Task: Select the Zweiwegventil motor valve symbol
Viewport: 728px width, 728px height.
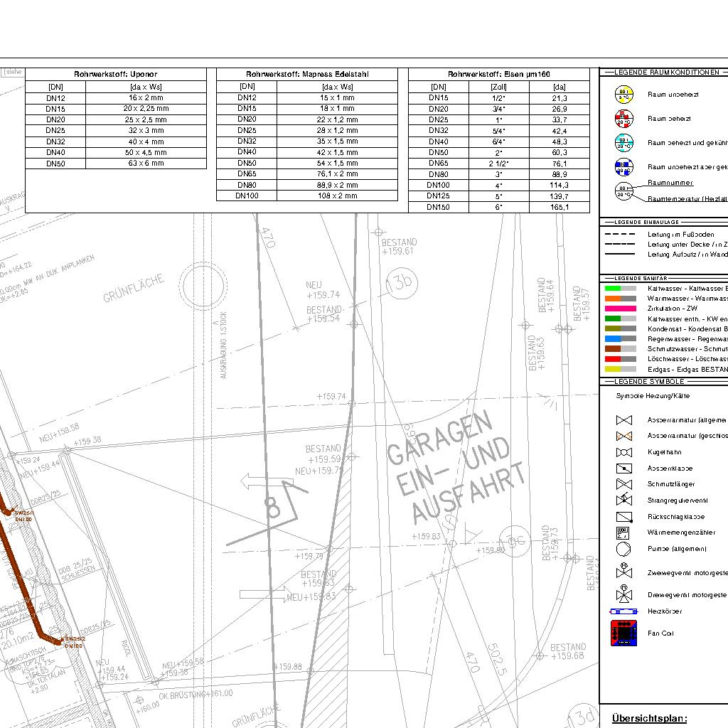Action: [623, 572]
